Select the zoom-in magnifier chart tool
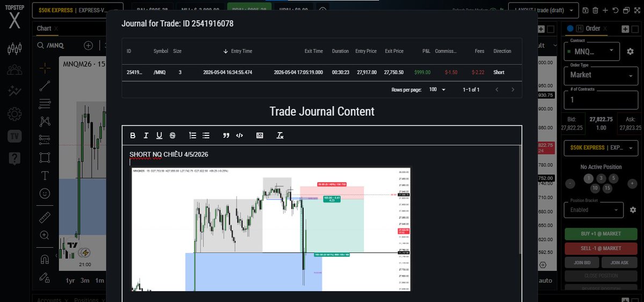This screenshot has width=644, height=302. pos(45,235)
